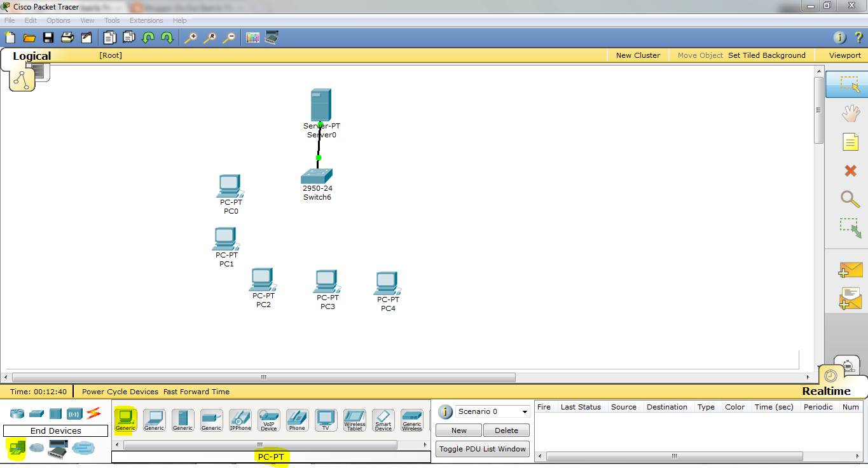Image resolution: width=868 pixels, height=468 pixels.
Task: Select the Custom Made Devices category
Action: [x=58, y=449]
